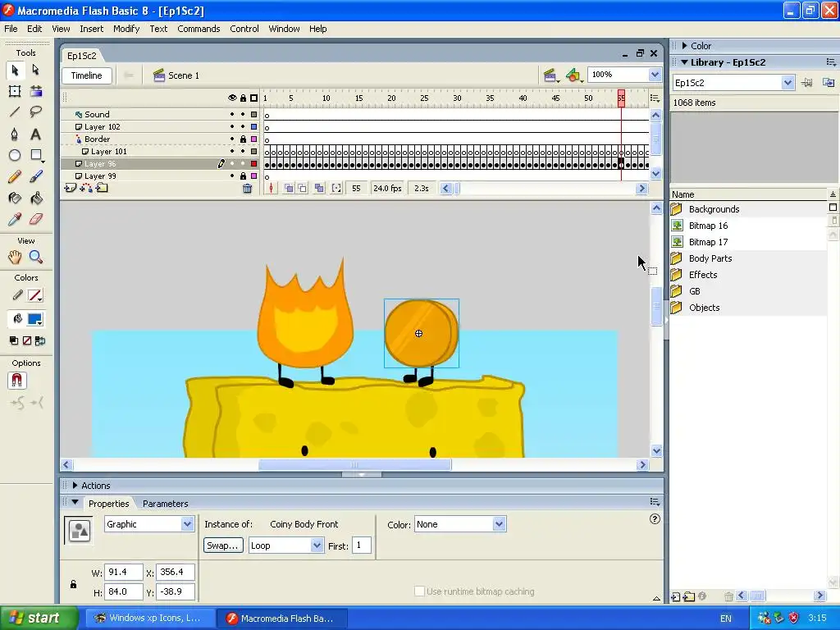Select the Ink Bottle tool

tap(15, 199)
